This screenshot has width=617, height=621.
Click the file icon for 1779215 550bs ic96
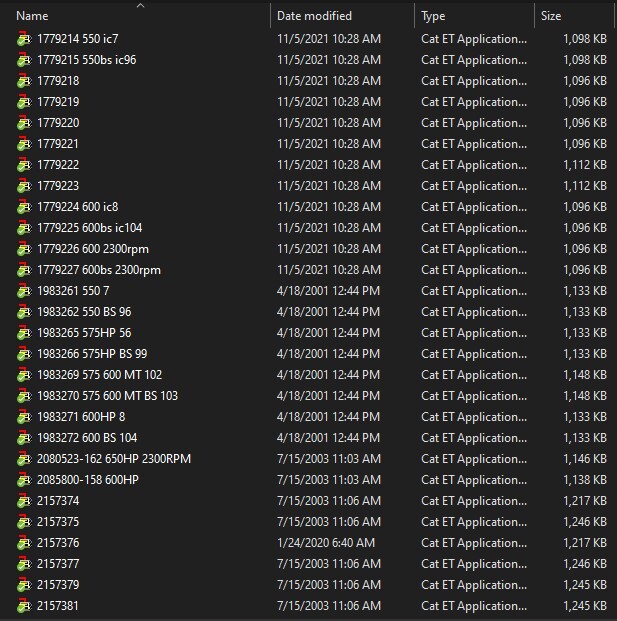tap(24, 60)
